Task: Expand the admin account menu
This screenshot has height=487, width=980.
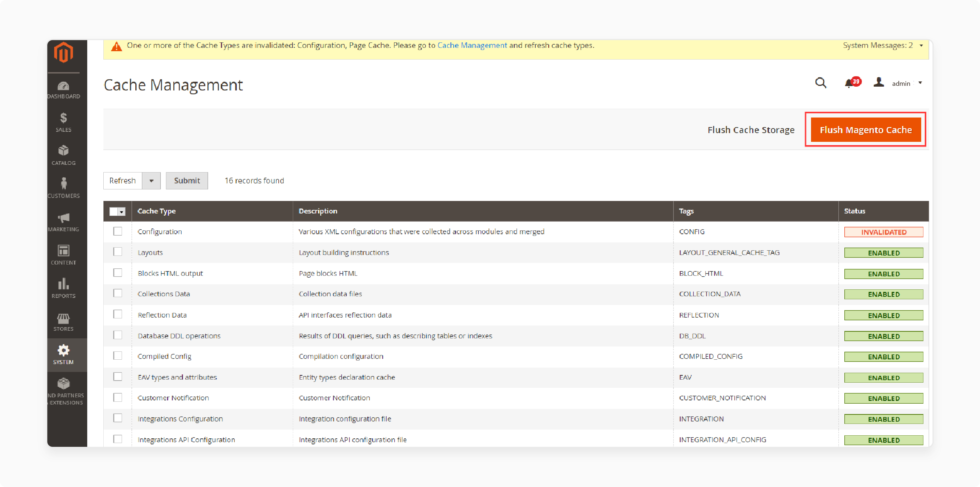Action: [921, 83]
